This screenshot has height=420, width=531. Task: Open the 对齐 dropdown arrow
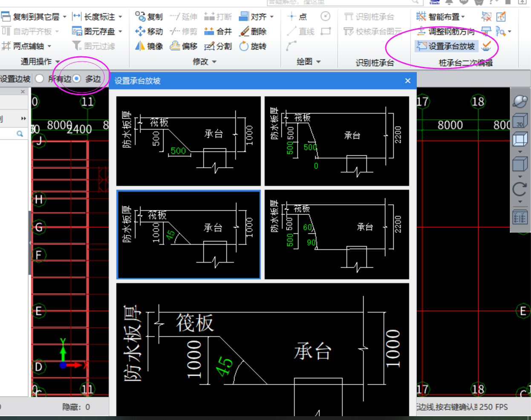point(272,17)
